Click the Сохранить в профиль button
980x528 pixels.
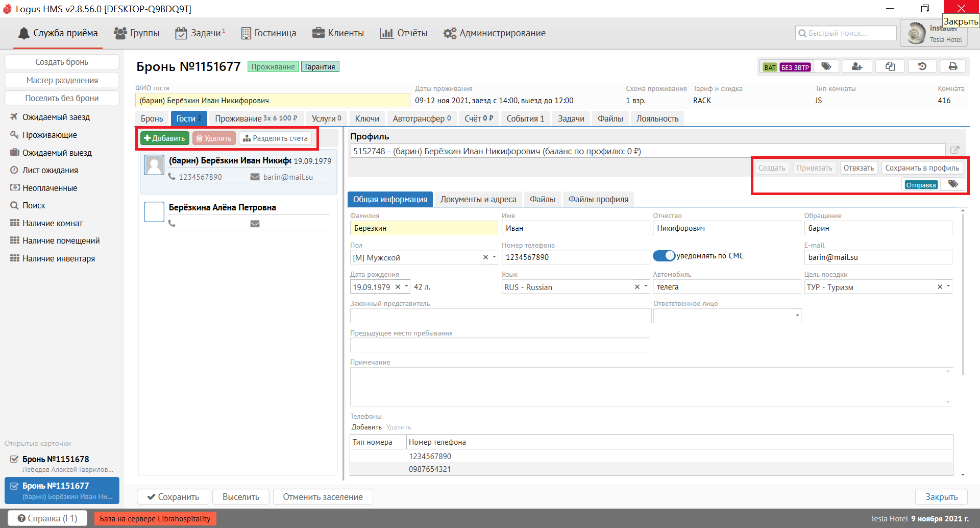[922, 168]
